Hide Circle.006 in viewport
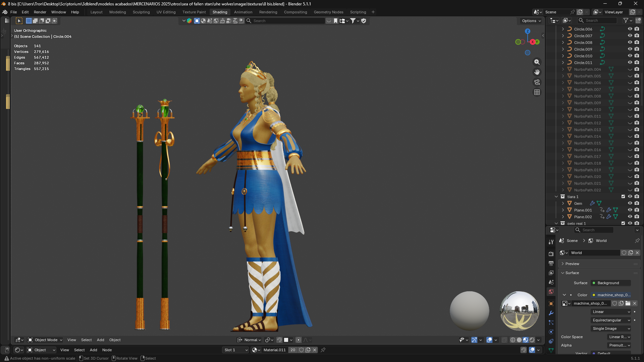The height and width of the screenshot is (362, 644). [x=630, y=29]
